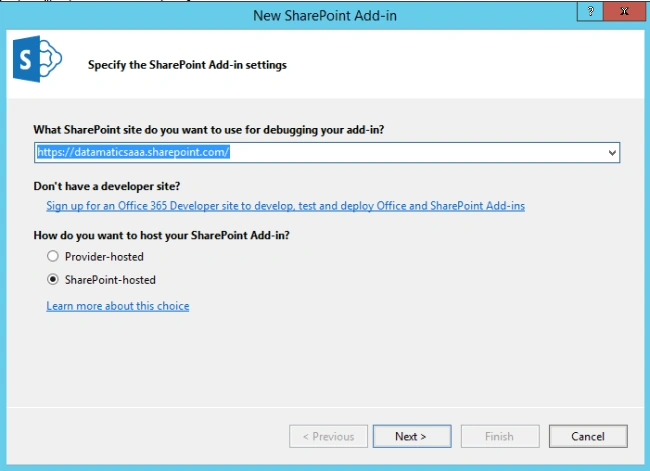
Task: Click the disabled Finish button
Action: (500, 436)
